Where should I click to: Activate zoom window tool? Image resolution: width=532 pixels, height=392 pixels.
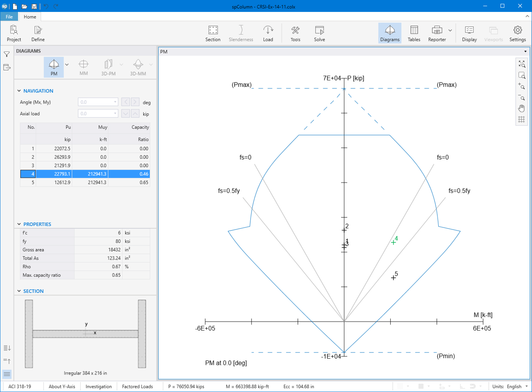(x=522, y=75)
